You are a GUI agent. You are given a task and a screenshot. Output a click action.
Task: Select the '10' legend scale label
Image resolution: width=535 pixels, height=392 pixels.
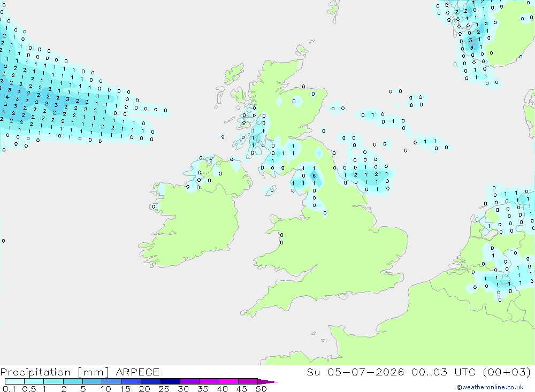point(106,389)
